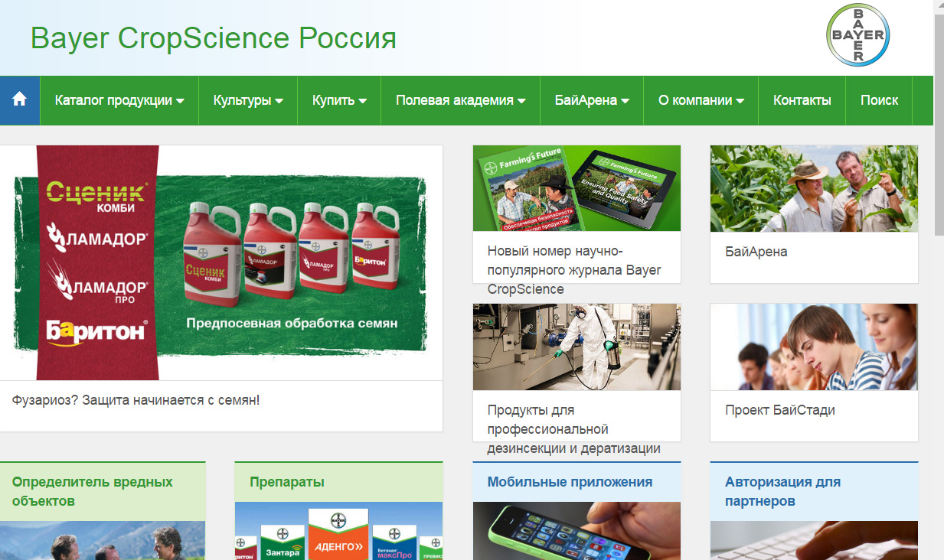Open Продукты для профессиональной дезинсекции link
944x560 pixels.
574,429
